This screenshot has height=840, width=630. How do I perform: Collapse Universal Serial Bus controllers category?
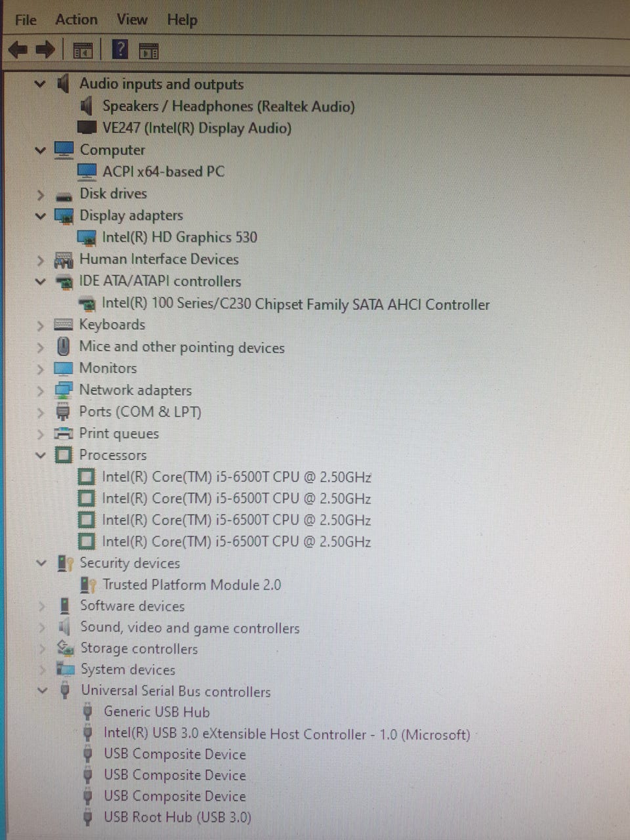click(x=43, y=690)
